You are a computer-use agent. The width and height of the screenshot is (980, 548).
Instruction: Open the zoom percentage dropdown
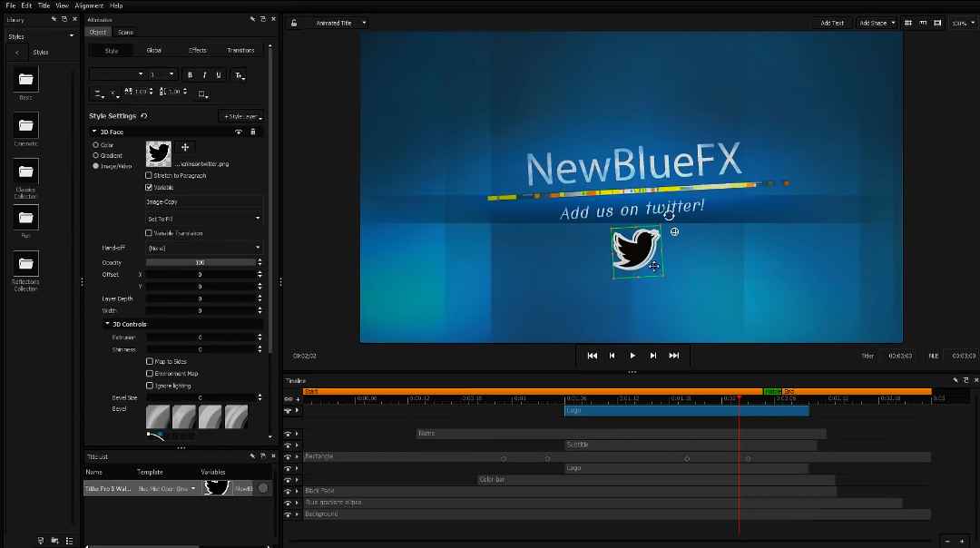[x=963, y=23]
